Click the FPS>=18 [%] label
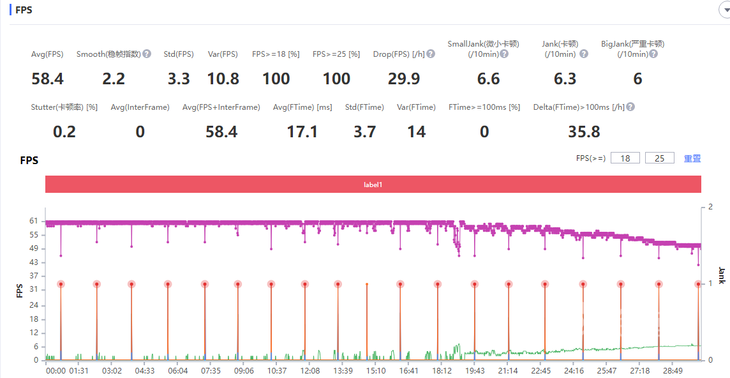This screenshot has height=378, width=730. (x=276, y=54)
